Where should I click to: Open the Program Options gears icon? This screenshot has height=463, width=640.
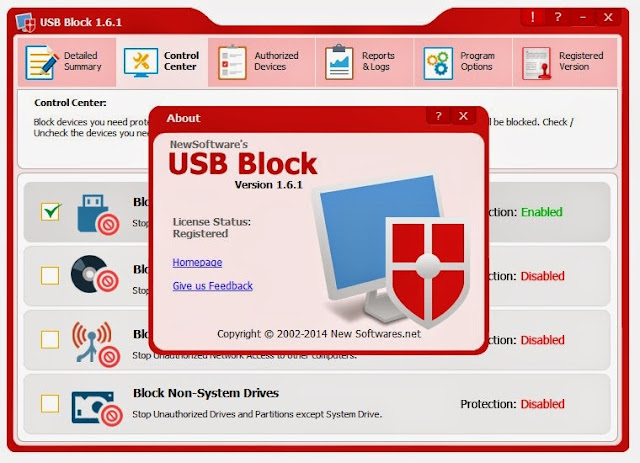(x=438, y=63)
